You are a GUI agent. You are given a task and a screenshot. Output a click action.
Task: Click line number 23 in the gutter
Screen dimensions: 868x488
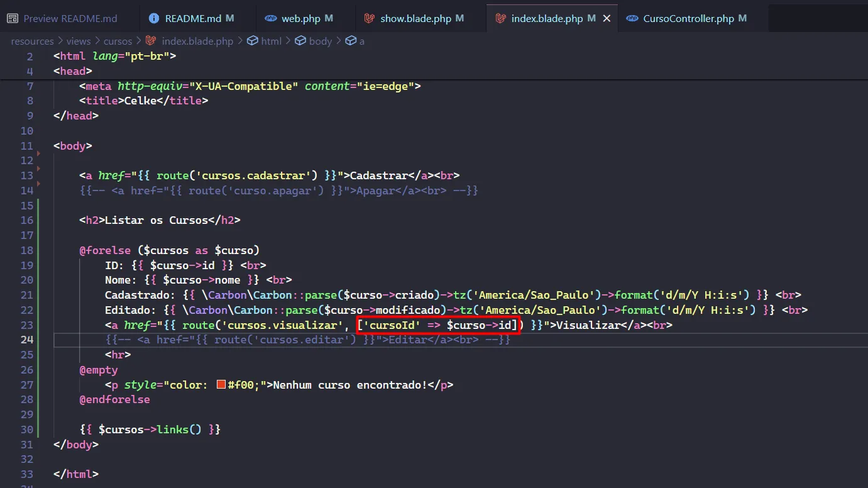26,325
